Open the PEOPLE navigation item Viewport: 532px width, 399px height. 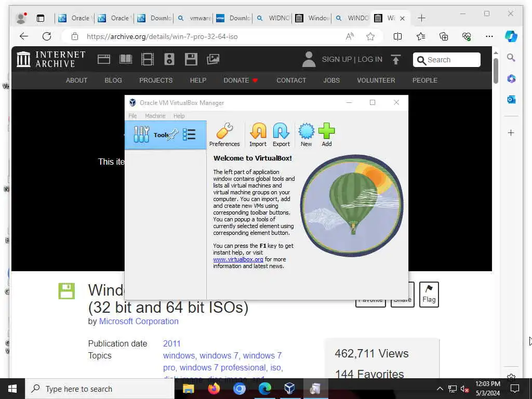click(x=425, y=81)
